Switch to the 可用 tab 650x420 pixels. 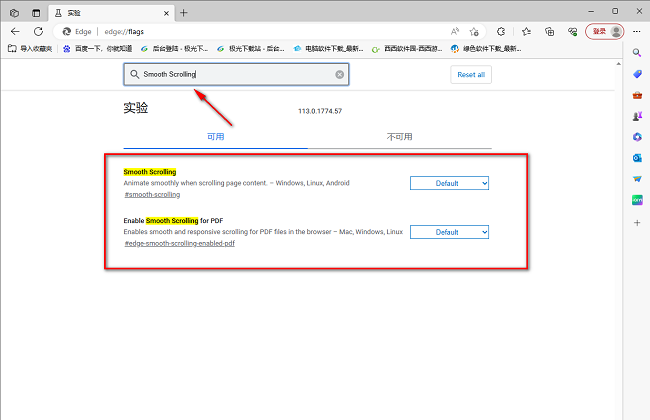point(216,137)
